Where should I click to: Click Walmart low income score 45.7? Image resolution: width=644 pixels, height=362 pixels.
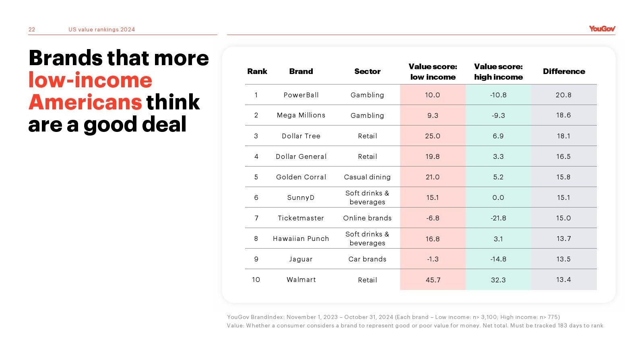pyautogui.click(x=433, y=280)
